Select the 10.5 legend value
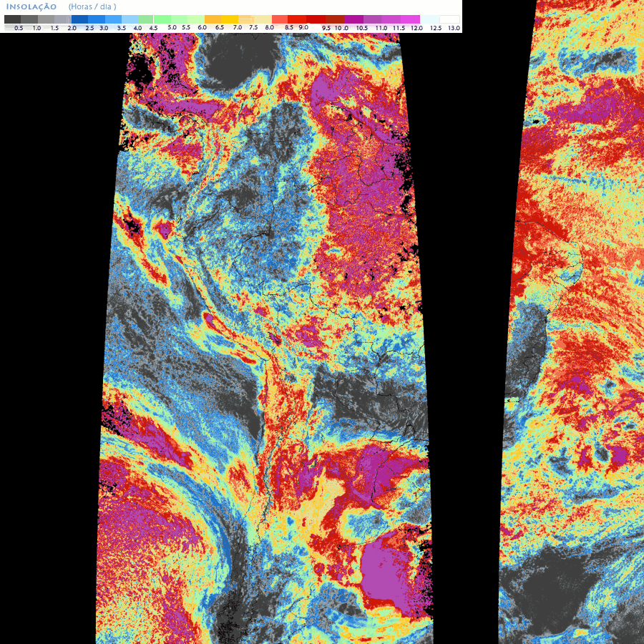Screen dimensions: 644x644 click(x=362, y=29)
